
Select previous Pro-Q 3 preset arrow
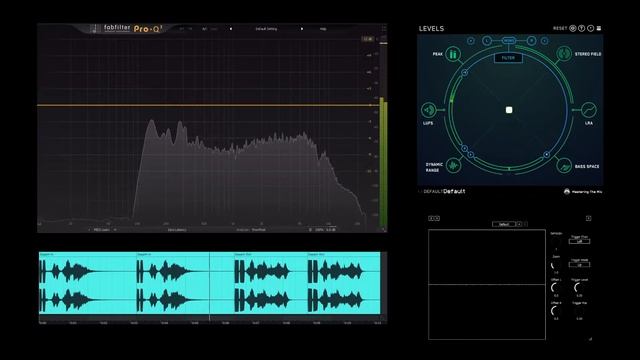pyautogui.click(x=231, y=29)
